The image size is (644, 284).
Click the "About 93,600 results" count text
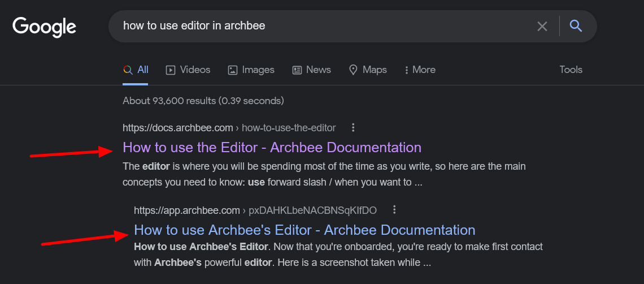(203, 101)
